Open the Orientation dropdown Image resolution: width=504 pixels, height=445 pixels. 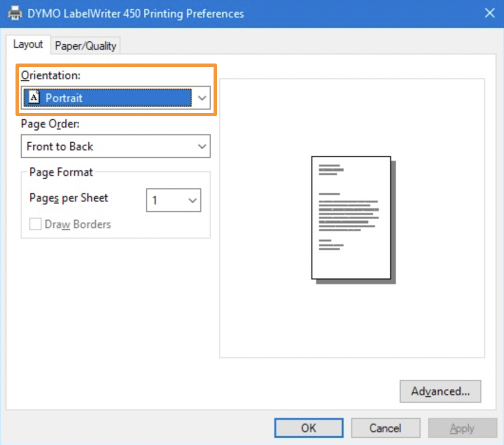pyautogui.click(x=116, y=98)
